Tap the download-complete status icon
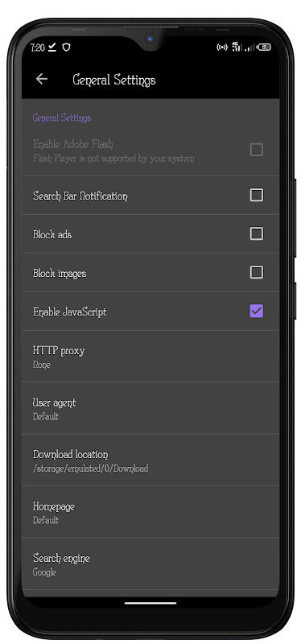This screenshot has height=644, width=301. click(x=52, y=47)
